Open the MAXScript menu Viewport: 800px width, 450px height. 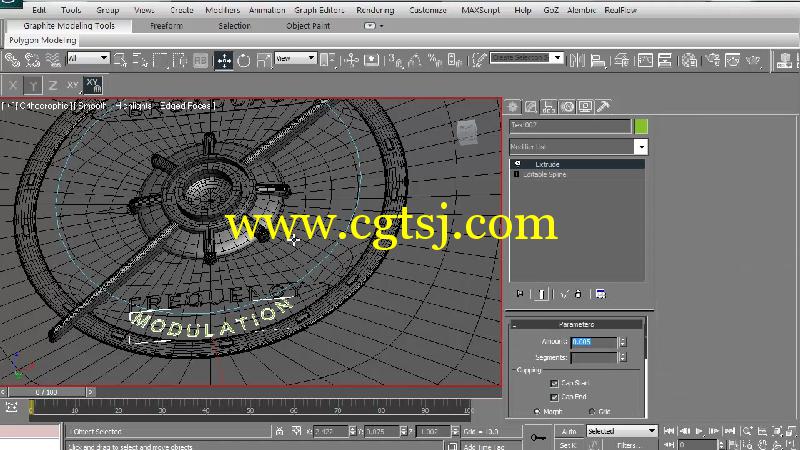[481, 10]
